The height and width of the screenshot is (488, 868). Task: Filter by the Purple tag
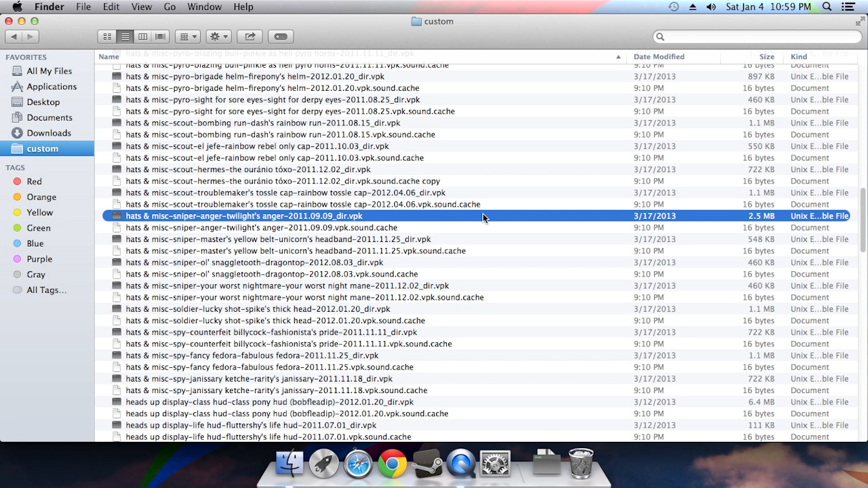tap(39, 260)
